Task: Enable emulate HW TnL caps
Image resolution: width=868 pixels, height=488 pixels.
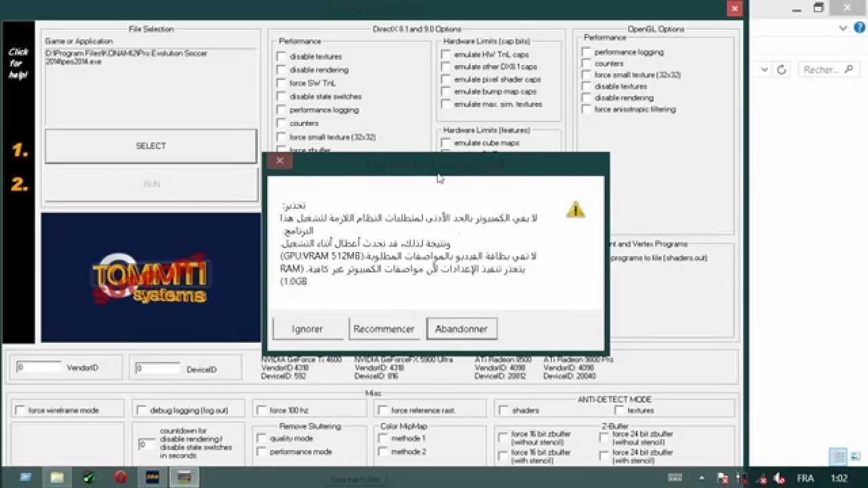Action: click(446, 54)
